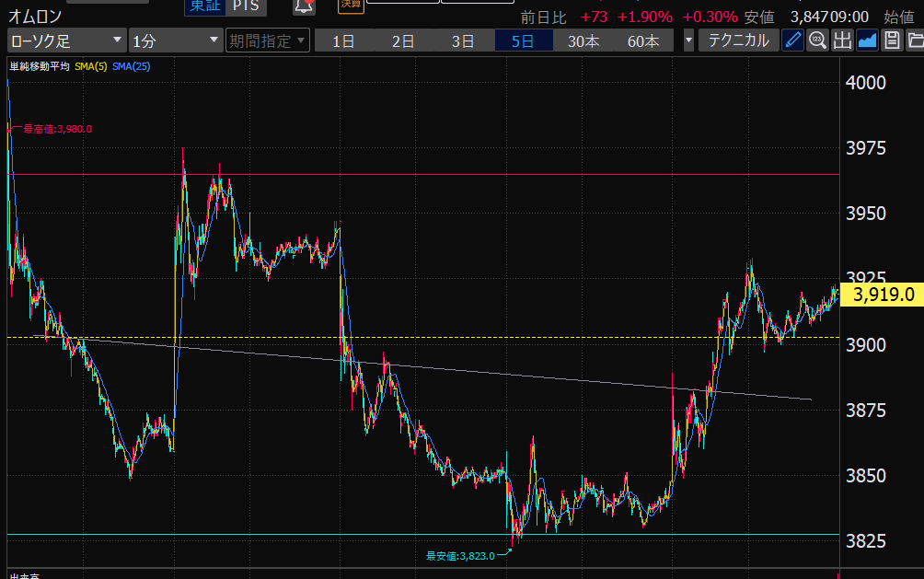Click the SMA(25) legend label

coord(131,66)
